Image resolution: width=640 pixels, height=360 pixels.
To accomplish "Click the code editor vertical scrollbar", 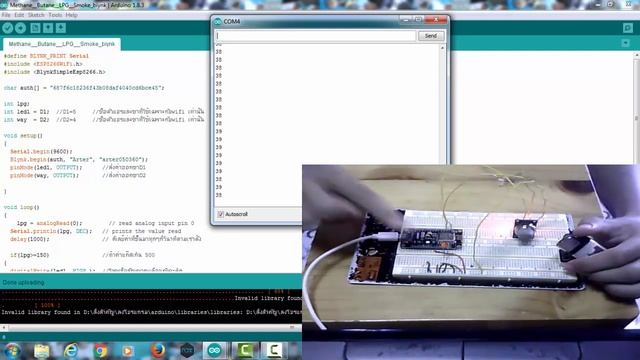I will tap(637, 118).
